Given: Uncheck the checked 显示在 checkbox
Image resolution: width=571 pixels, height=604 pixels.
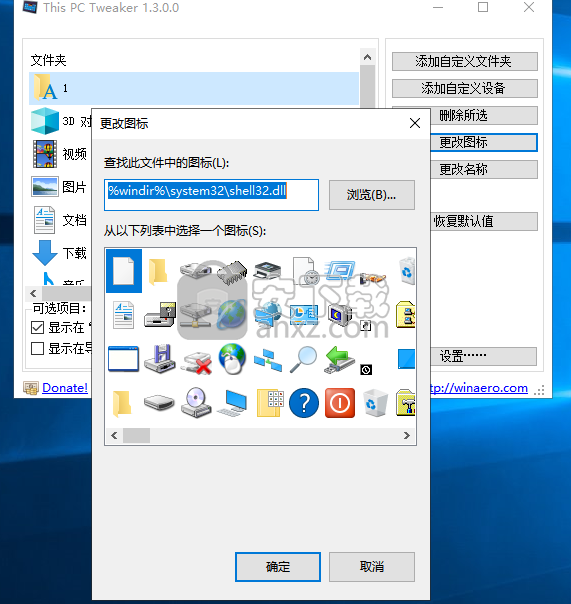Looking at the screenshot, I should (x=37, y=328).
